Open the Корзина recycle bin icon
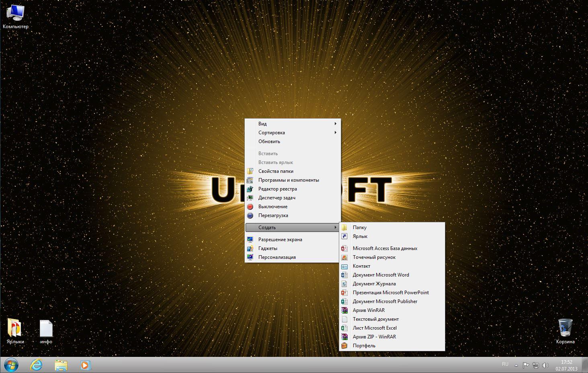The width and height of the screenshot is (588, 373). tap(565, 331)
